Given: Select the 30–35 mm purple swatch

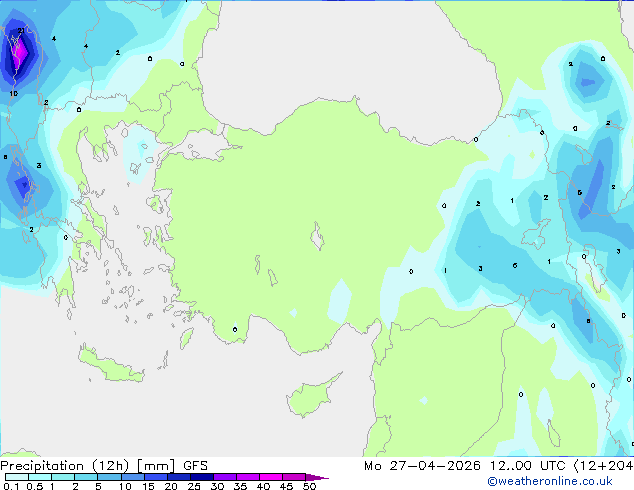Looking at the screenshot, I should click(225, 477).
